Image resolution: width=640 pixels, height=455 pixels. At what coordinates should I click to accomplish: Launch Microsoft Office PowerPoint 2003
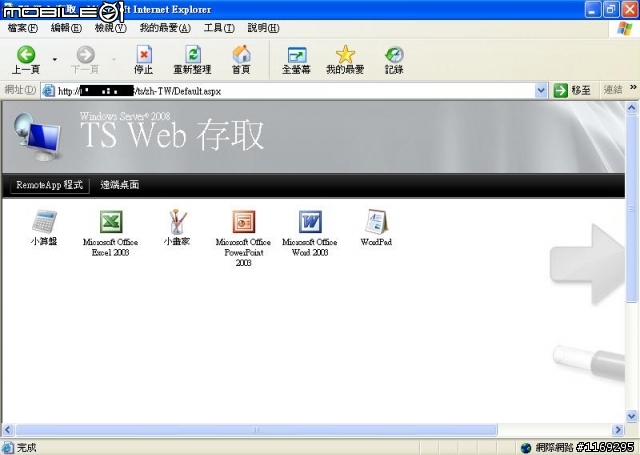(243, 238)
